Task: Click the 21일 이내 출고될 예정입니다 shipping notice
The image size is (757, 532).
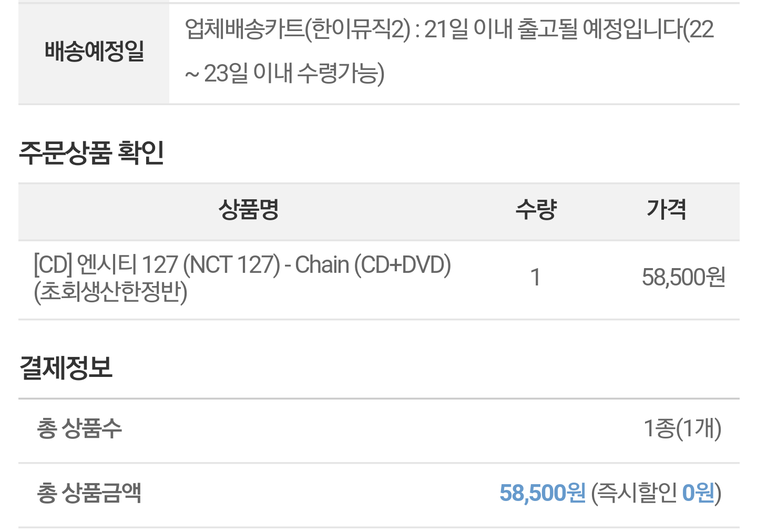Action: pyautogui.click(x=552, y=29)
